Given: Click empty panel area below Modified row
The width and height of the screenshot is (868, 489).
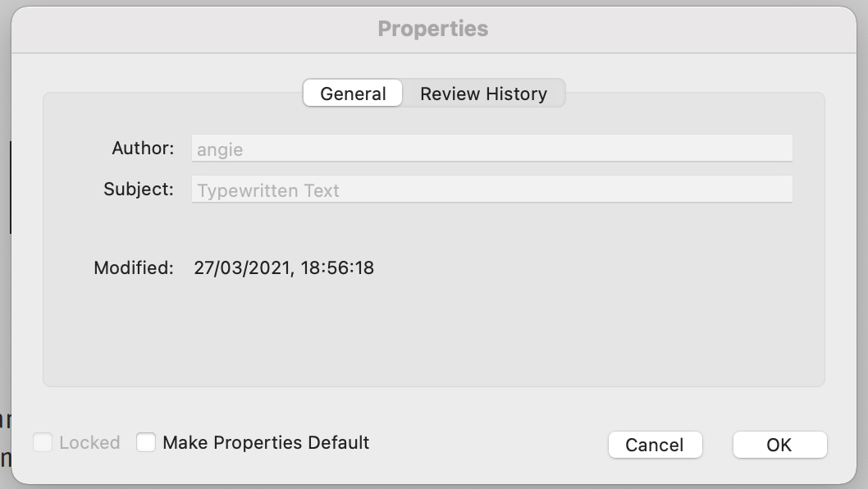Looking at the screenshot, I should (x=433, y=336).
